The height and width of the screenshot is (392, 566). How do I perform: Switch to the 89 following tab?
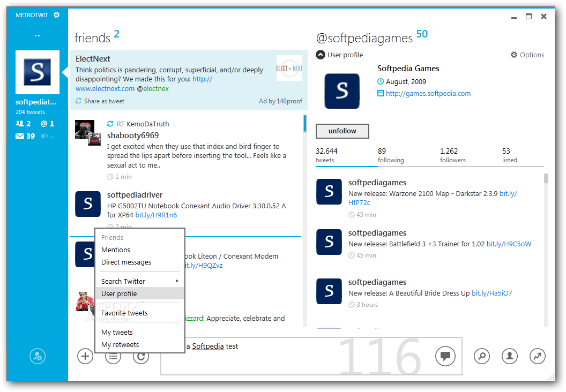391,155
